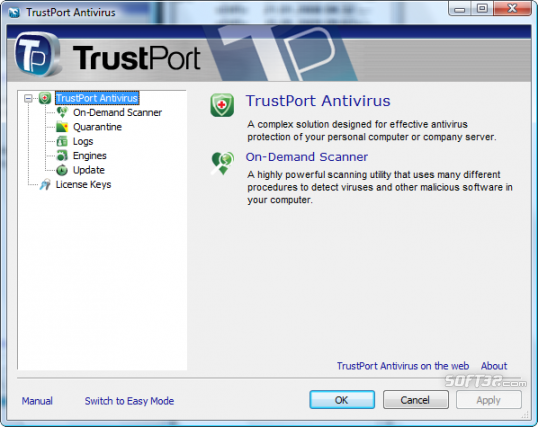Select On-Demand Scanner tree item
Image resolution: width=538 pixels, height=427 pixels.
click(117, 113)
